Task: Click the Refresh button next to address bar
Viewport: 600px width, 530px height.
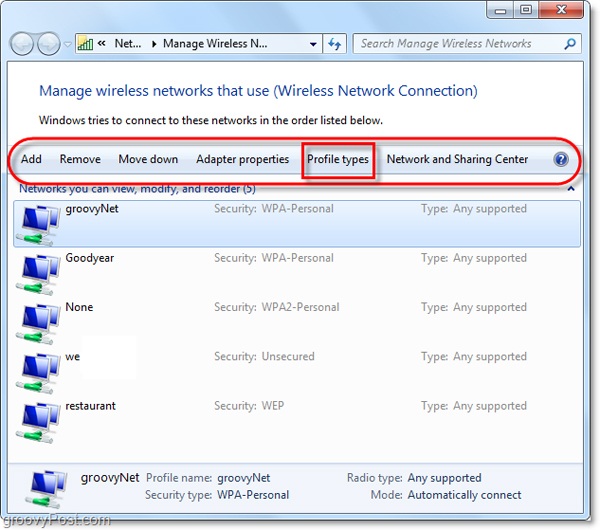Action: (334, 44)
